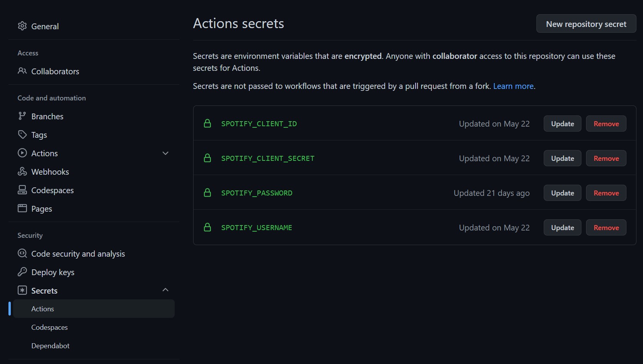This screenshot has height=364, width=643.
Task: Update the SPOTIFY_CLIENT_SECRET secret
Action: [x=562, y=158]
